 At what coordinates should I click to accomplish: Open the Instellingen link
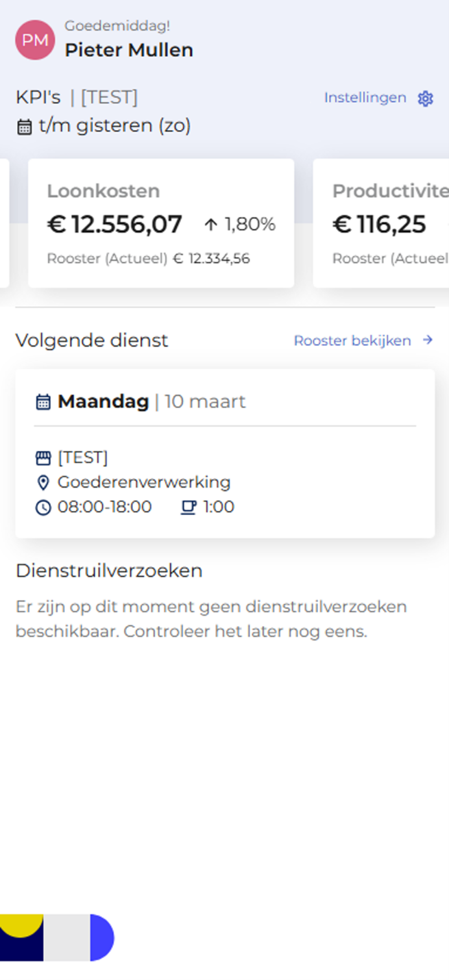pos(365,98)
